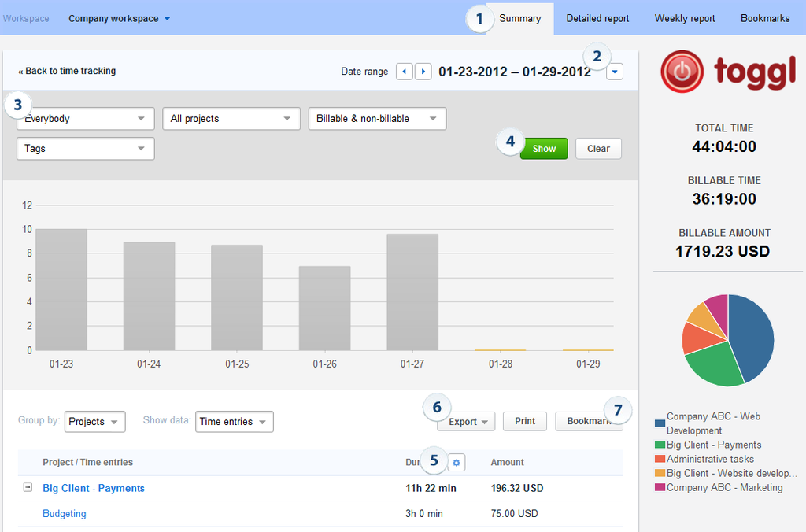Click the red Administrative tasks legend swatch
This screenshot has width=806, height=532.
(660, 459)
